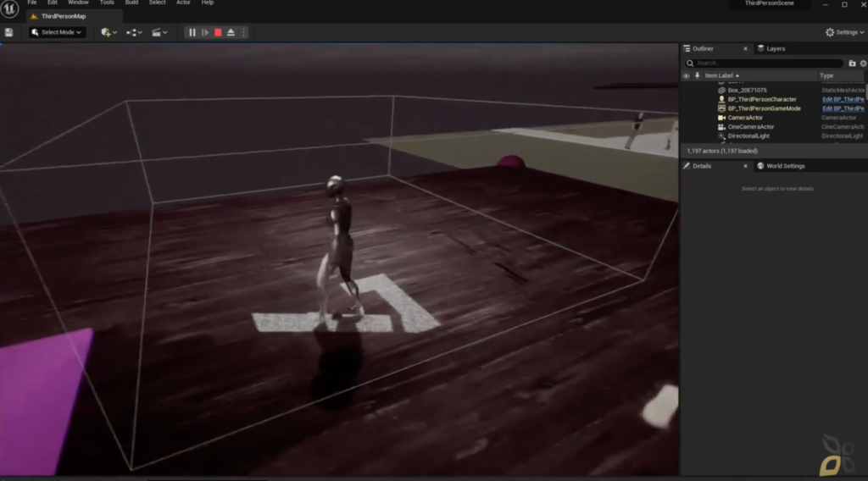Click the BP_ThirdPersonCharacter pawn icon
The width and height of the screenshot is (868, 481).
[721, 100]
